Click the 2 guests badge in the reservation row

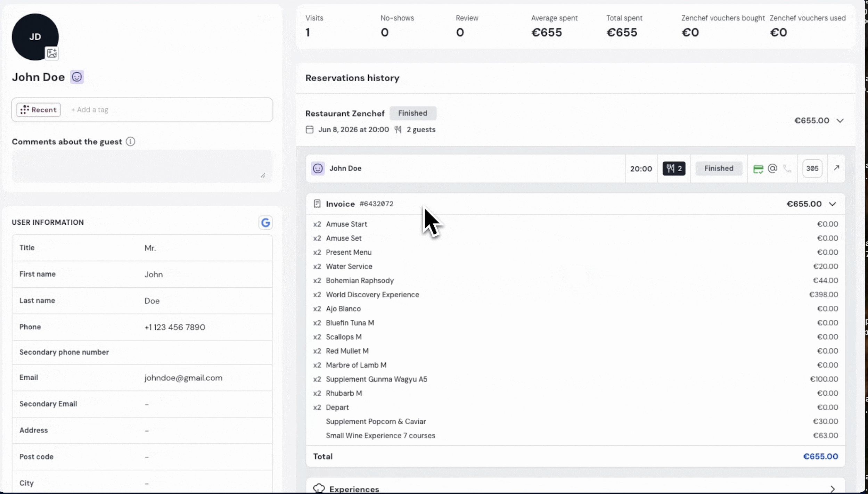pyautogui.click(x=674, y=168)
